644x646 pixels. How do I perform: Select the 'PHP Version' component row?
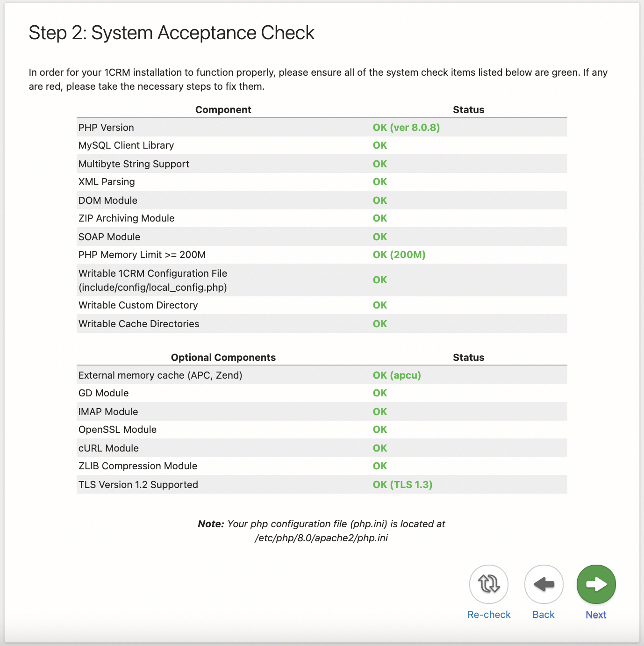[x=322, y=127]
